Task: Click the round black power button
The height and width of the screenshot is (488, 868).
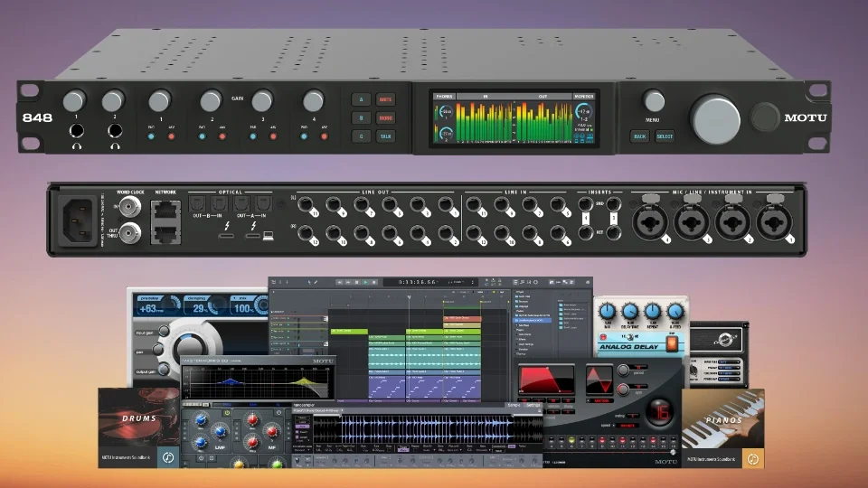Action: pyautogui.click(x=765, y=117)
